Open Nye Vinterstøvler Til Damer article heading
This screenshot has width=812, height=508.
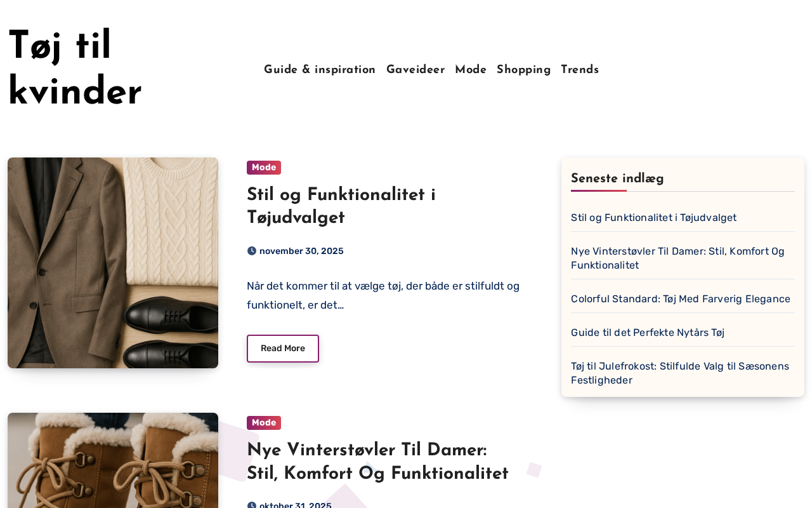pyautogui.click(x=377, y=462)
